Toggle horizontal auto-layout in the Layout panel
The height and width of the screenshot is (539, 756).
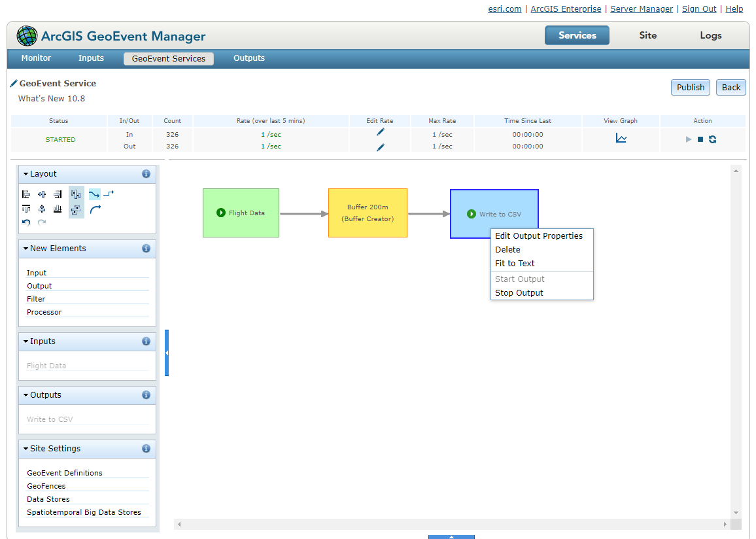click(x=76, y=194)
